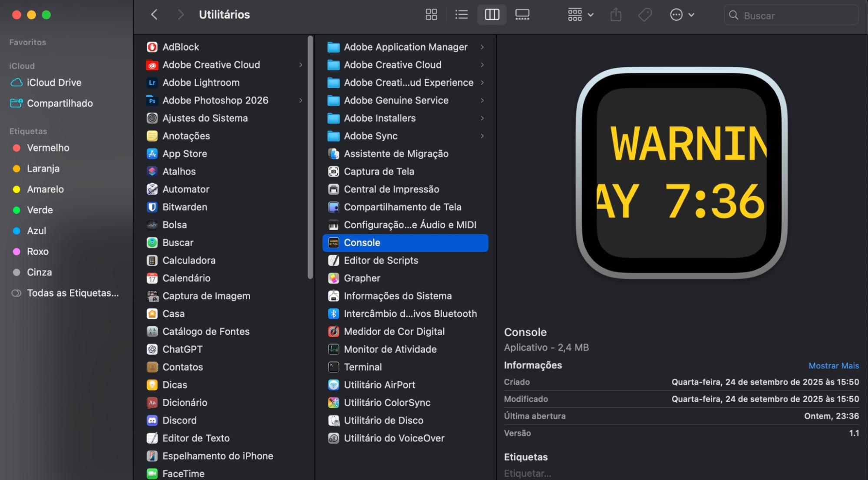Viewport: 868px width, 480px height.
Task: Switch to gallery view
Action: pyautogui.click(x=522, y=14)
